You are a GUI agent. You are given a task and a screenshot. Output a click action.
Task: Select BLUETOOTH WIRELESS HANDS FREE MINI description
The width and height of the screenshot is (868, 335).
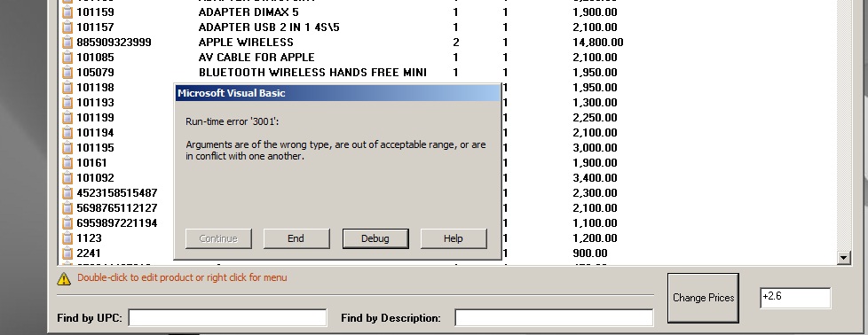(x=312, y=72)
